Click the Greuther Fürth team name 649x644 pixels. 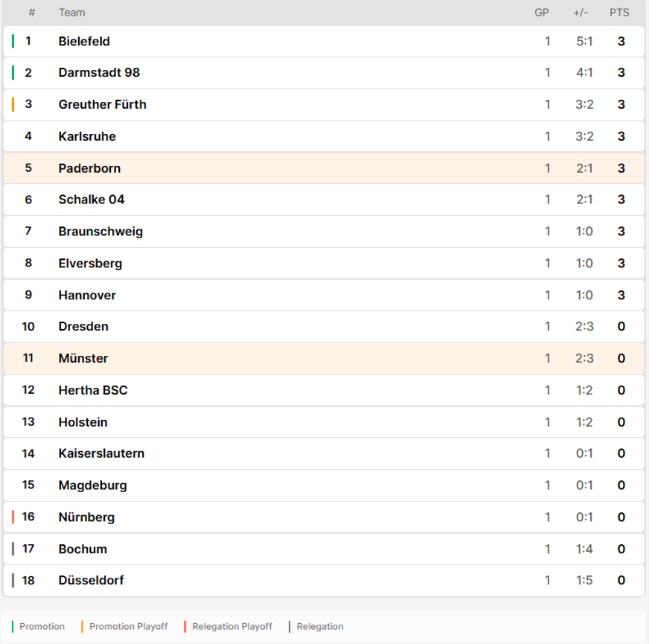102,104
